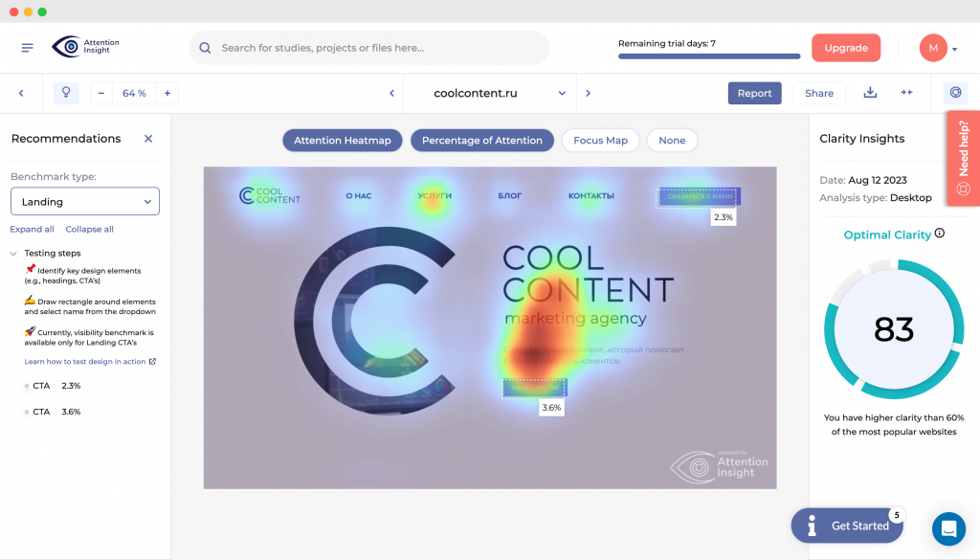
Task: Click the external link icon after Learn link
Action: click(152, 361)
